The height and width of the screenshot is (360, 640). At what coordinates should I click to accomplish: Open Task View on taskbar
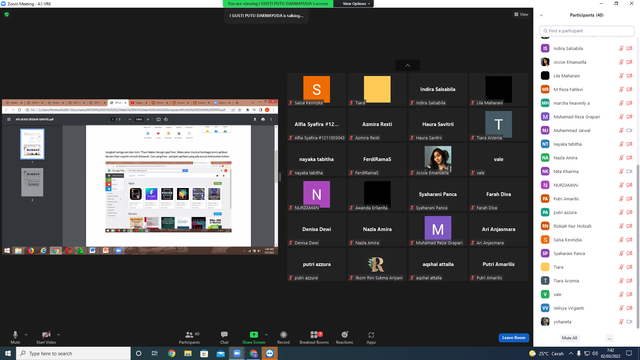pos(155,353)
